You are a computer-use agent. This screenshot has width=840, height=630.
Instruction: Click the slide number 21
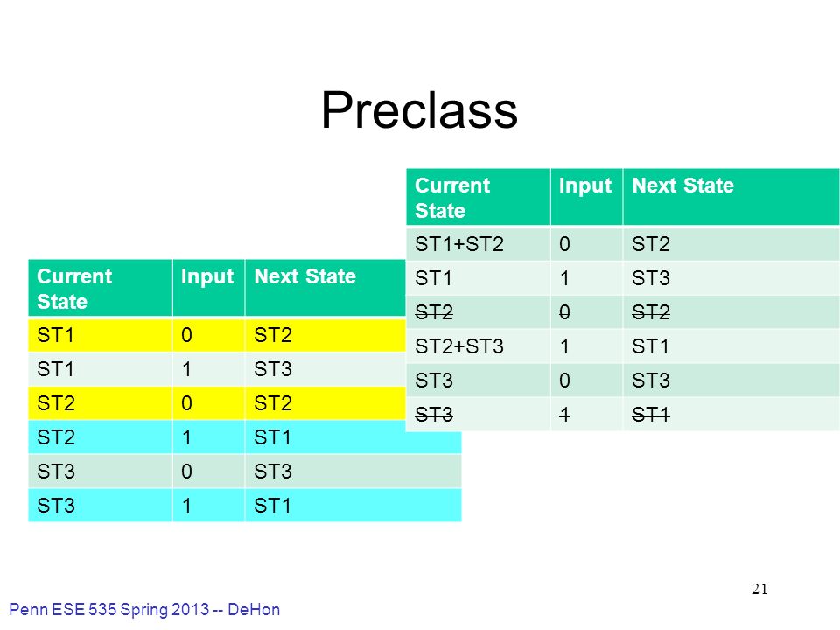[x=759, y=589]
